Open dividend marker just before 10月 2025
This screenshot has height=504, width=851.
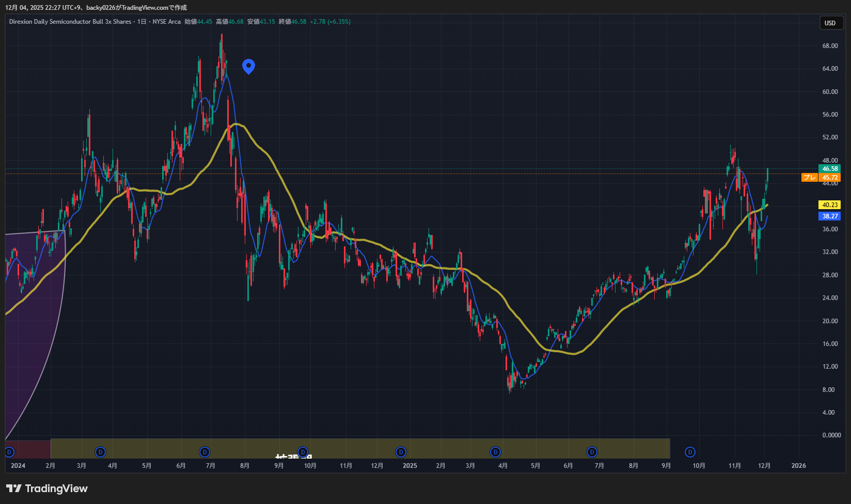tap(690, 452)
